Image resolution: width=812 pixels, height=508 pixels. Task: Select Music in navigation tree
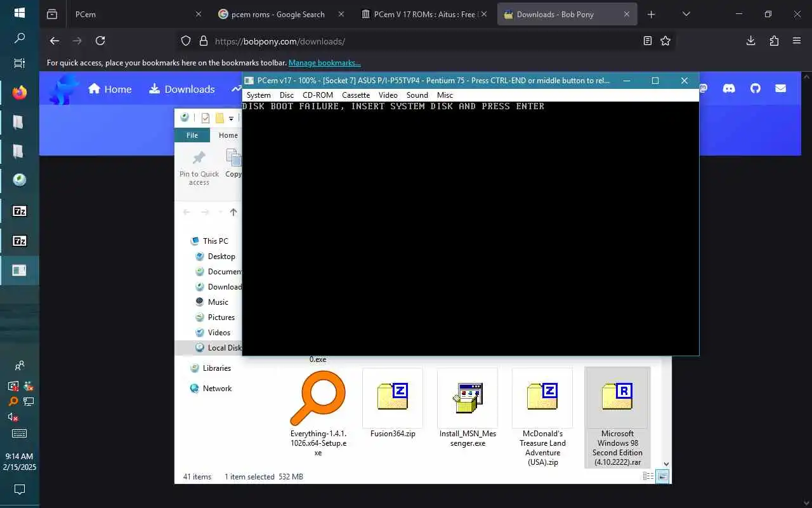click(211, 302)
